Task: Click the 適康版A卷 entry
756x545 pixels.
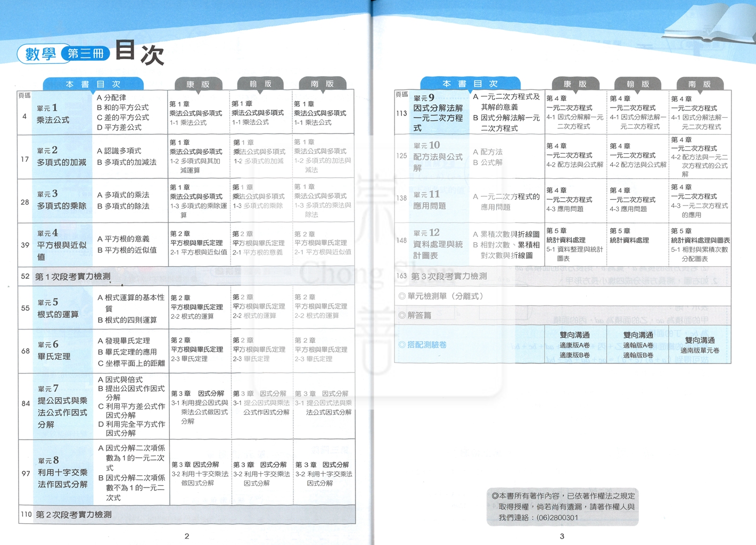Action: click(575, 345)
